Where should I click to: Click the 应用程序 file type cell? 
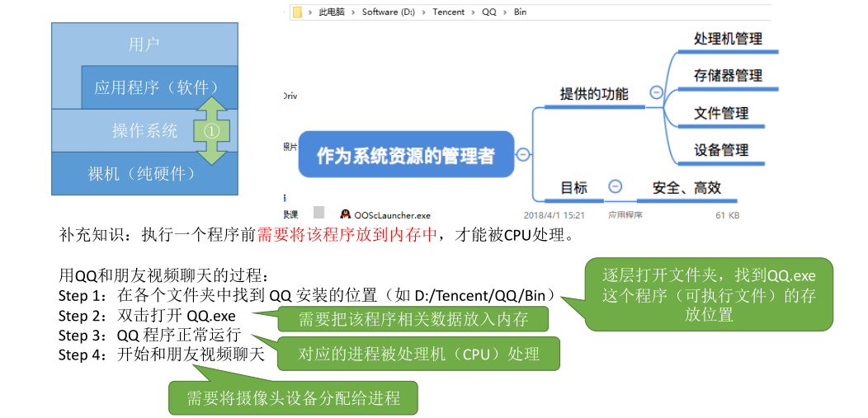[x=625, y=215]
